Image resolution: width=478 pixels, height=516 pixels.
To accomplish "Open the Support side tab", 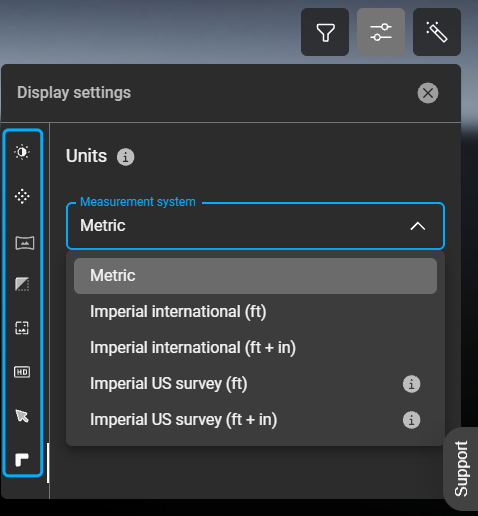I will (x=461, y=469).
